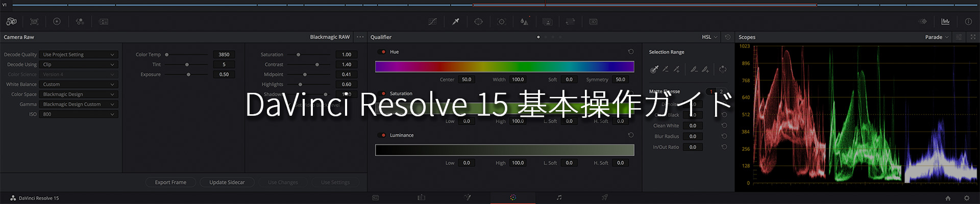The height and width of the screenshot is (204, 980).
Task: Open the Tracker palette icon
Action: (502, 21)
